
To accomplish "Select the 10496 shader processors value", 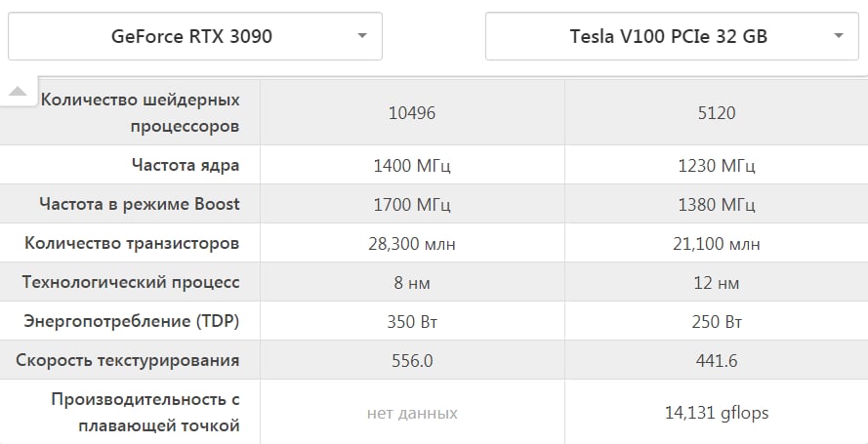I will point(412,113).
